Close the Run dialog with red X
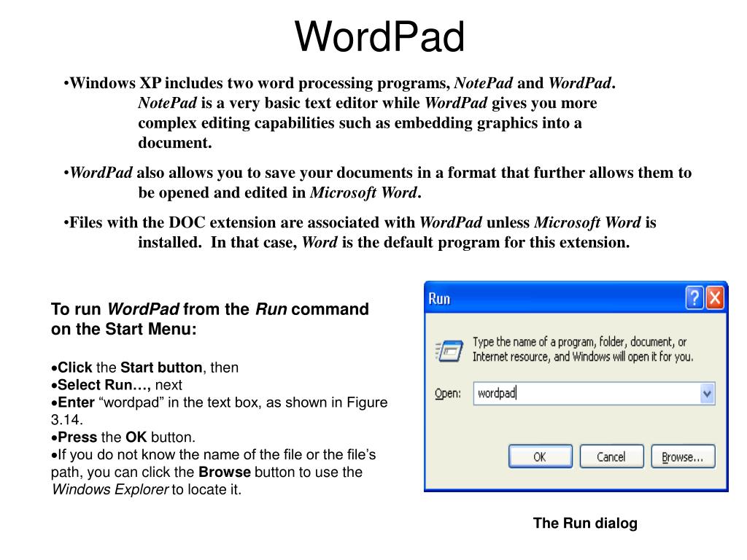Screen dimensions: 747x560 715,298
